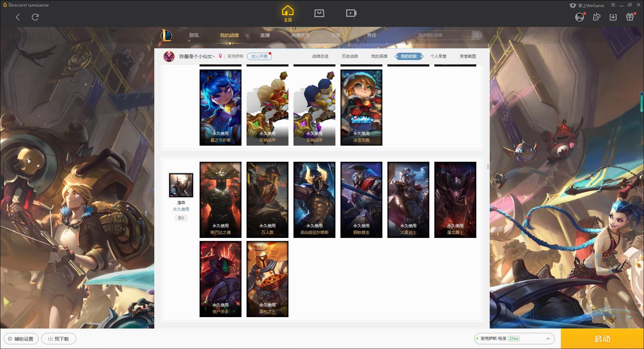
Task: Open 辅助设置 settings button
Action: 21,339
